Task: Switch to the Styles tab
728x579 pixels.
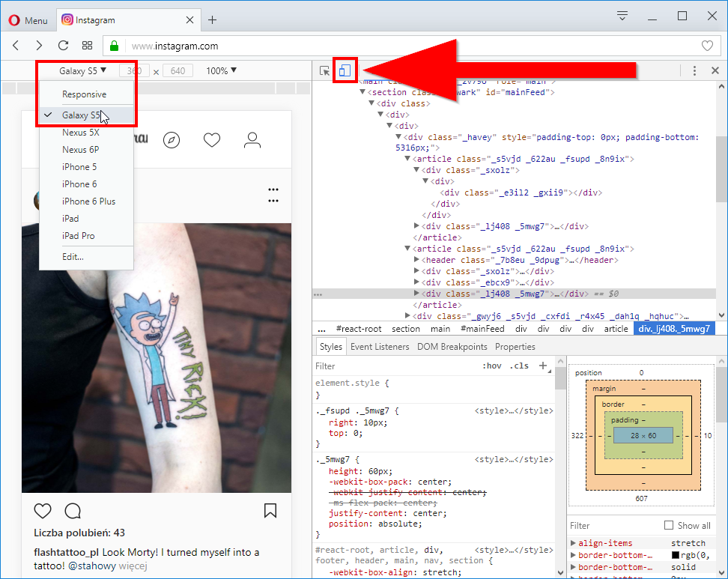Action: pos(330,346)
